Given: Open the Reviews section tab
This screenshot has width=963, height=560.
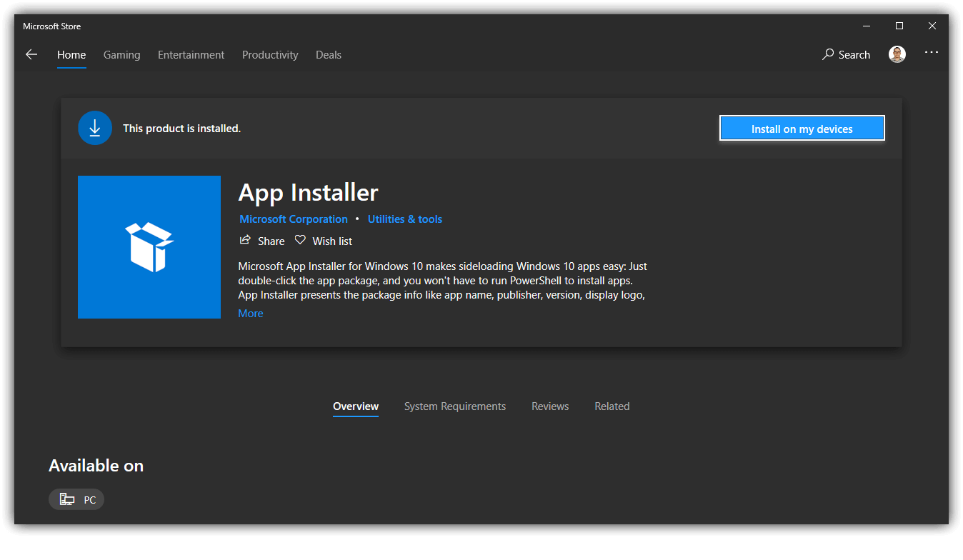Looking at the screenshot, I should 550,406.
